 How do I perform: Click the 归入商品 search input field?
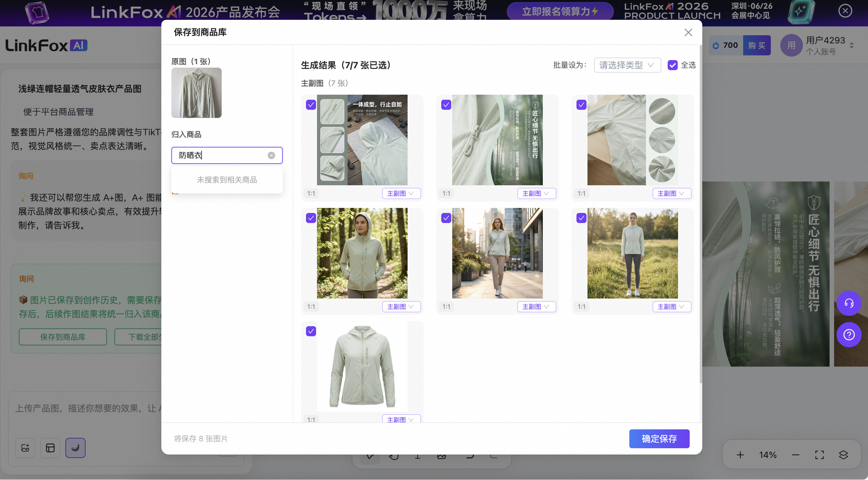coord(227,155)
